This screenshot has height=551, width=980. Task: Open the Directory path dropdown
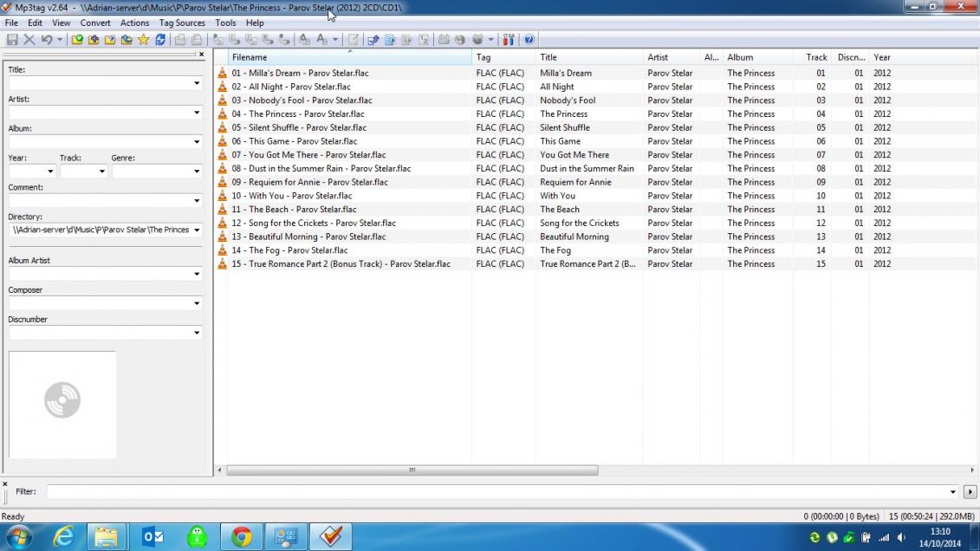[197, 230]
